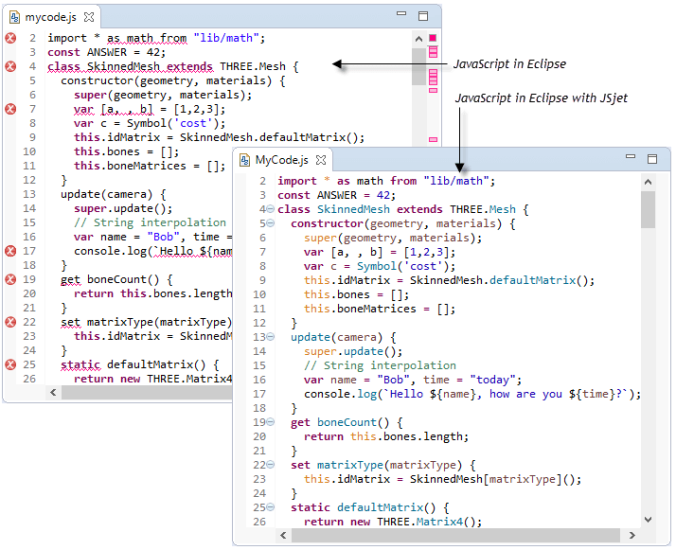This screenshot has width=676, height=550.
Task: Close the MyCode.js tab
Action: pos(321,160)
